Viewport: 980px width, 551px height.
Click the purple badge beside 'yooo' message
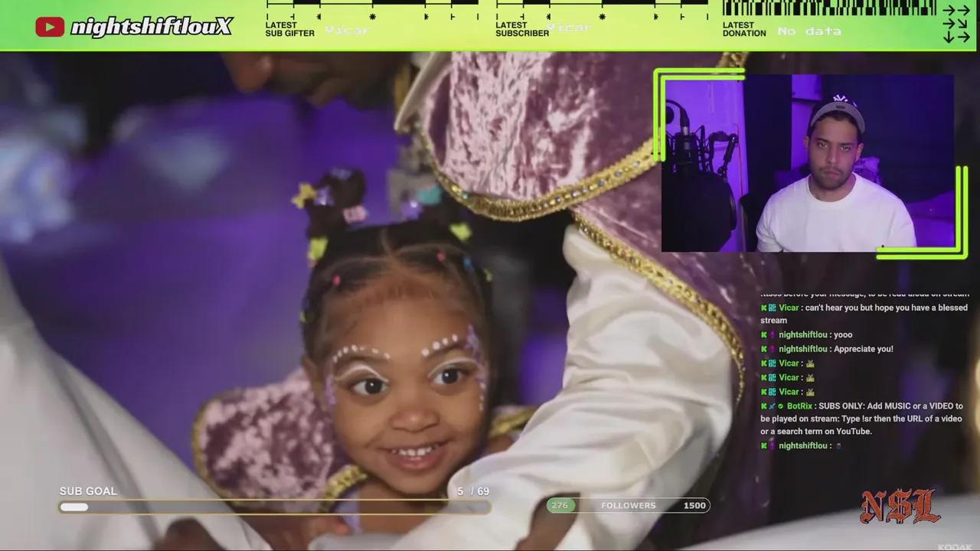click(772, 335)
